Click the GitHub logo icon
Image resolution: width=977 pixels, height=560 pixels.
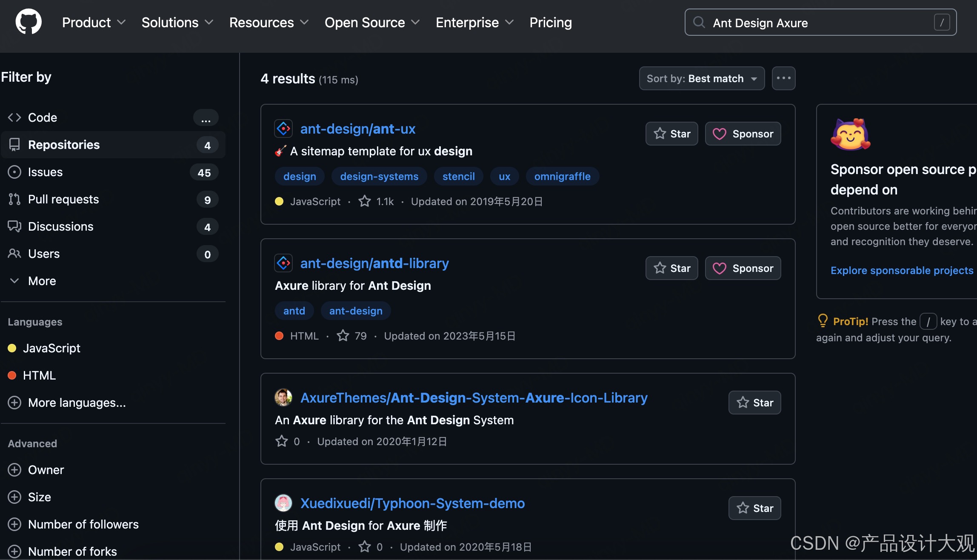pyautogui.click(x=29, y=22)
